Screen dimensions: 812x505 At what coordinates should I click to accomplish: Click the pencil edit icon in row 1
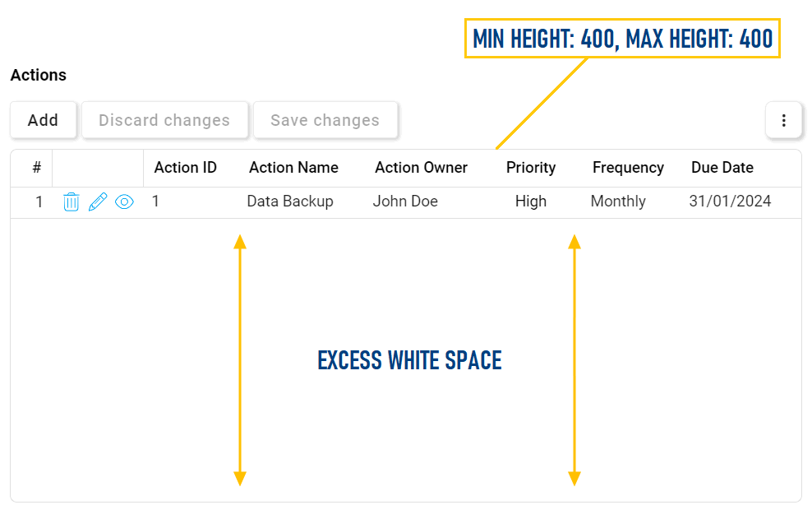(98, 202)
